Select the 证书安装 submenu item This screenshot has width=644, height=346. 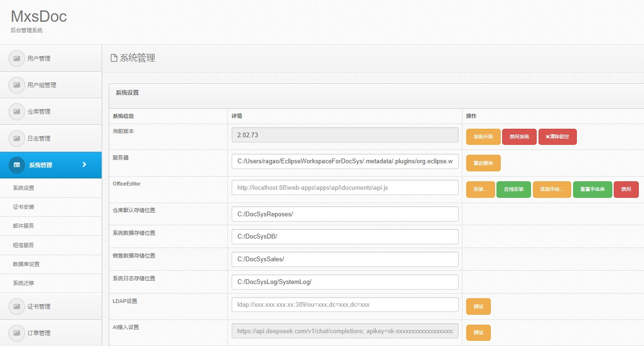pyautogui.click(x=51, y=207)
